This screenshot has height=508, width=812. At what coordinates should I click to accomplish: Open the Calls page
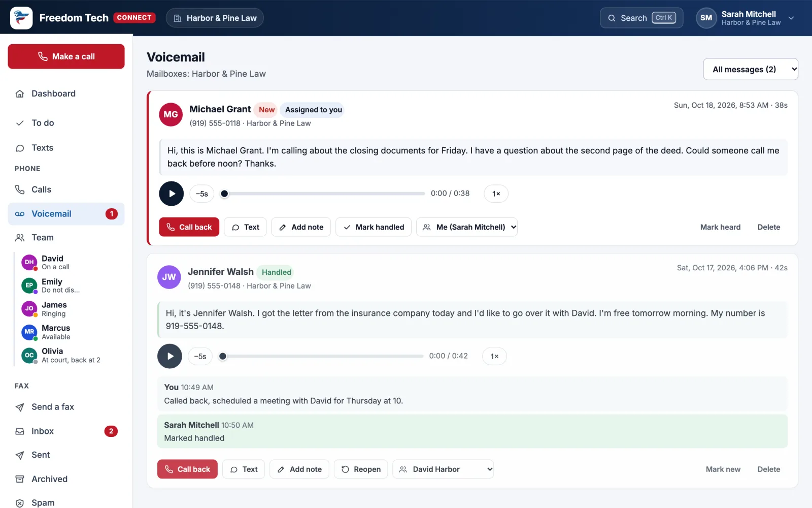(66, 189)
